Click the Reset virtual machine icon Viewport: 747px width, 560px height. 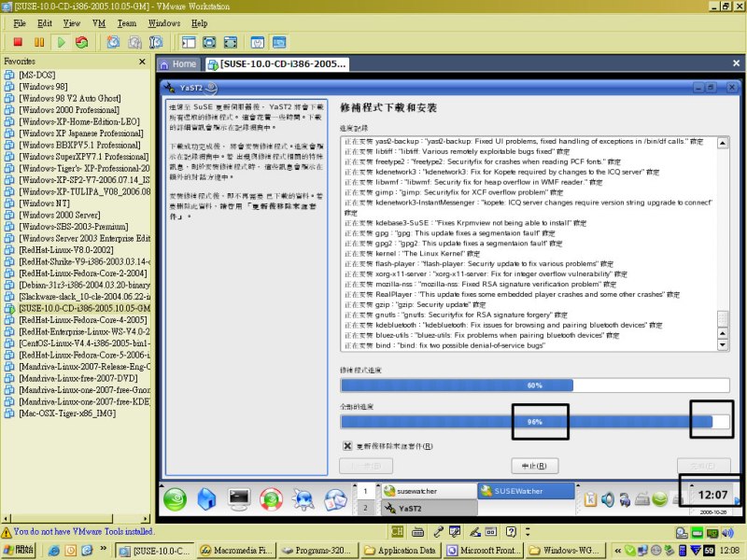click(82, 42)
